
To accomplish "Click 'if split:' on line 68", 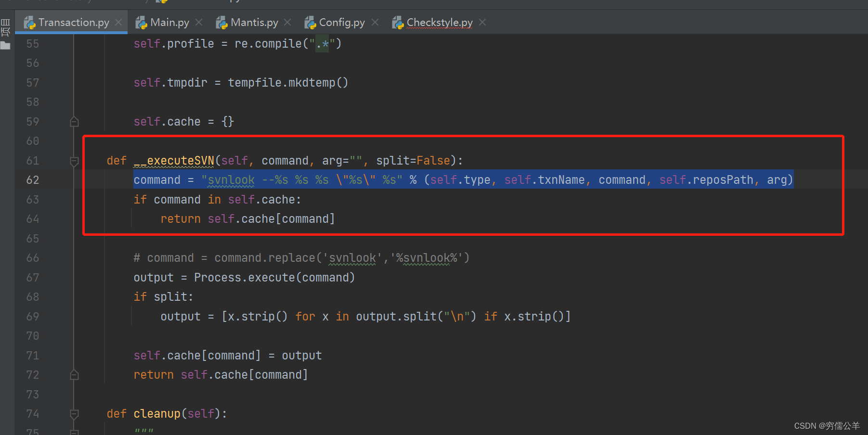I will (x=164, y=297).
